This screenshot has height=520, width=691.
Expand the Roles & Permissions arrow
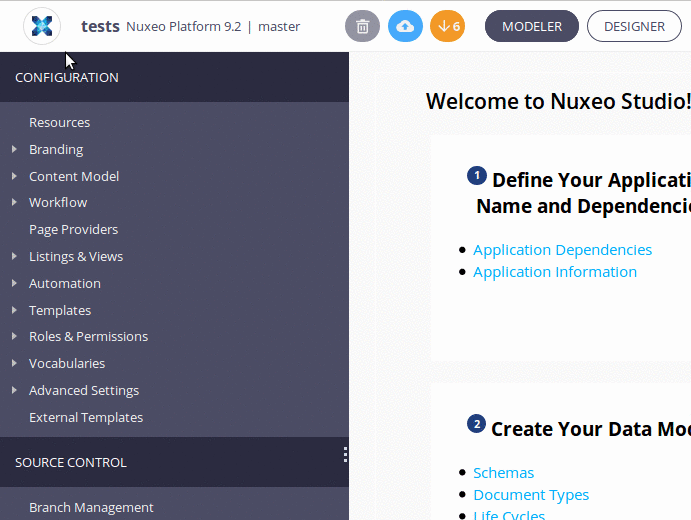(14, 336)
